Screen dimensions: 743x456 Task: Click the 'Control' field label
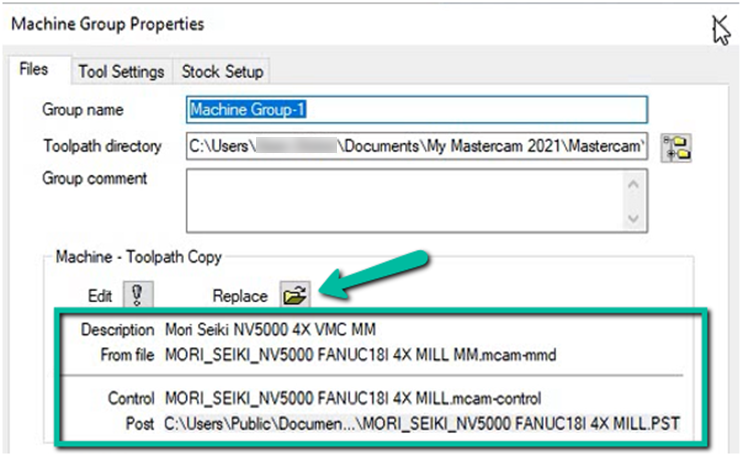pos(131,398)
